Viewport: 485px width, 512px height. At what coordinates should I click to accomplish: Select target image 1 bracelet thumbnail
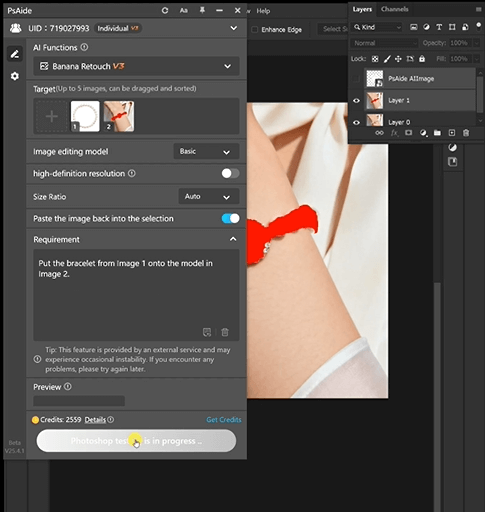85,116
